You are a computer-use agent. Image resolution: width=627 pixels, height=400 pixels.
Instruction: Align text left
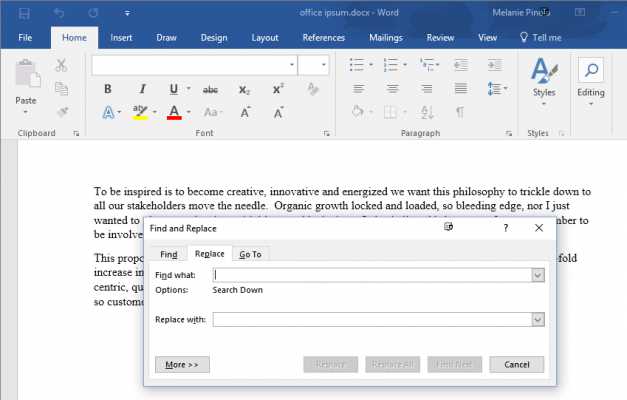click(x=358, y=88)
